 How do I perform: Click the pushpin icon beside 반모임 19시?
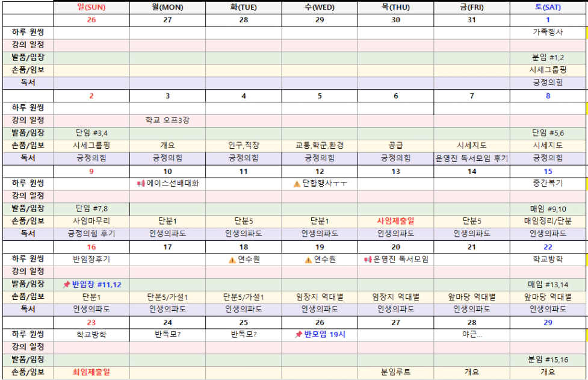click(299, 334)
